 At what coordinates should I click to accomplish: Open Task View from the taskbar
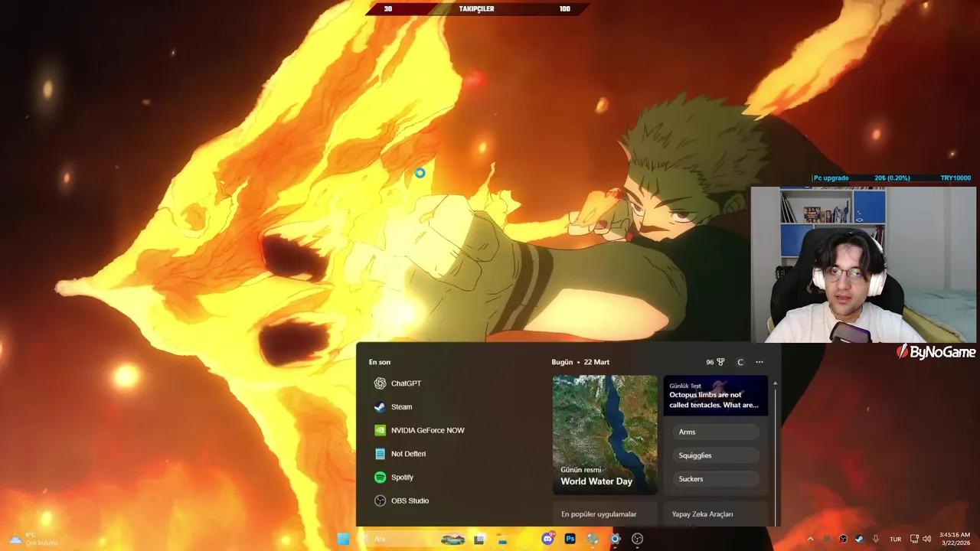(479, 539)
